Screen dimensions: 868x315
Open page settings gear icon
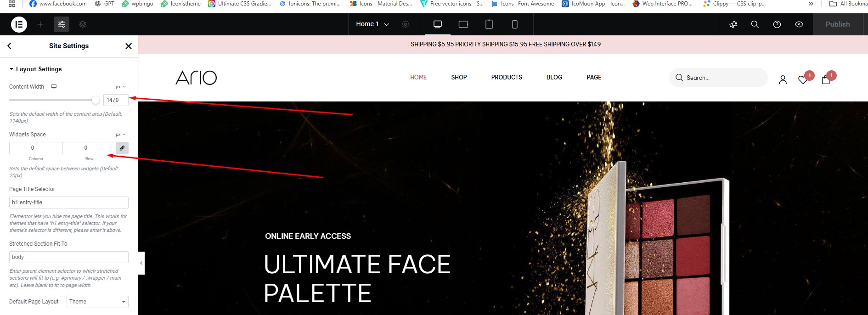coord(406,24)
